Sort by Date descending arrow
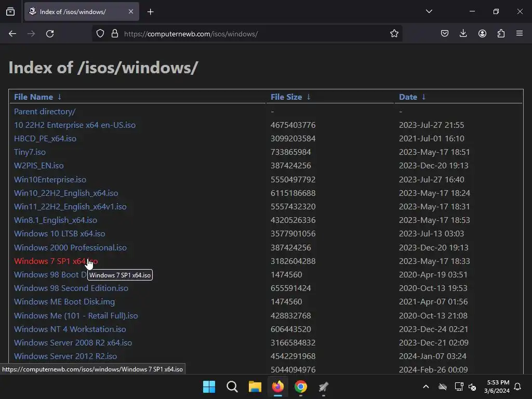The height and width of the screenshot is (399, 532). (423, 97)
